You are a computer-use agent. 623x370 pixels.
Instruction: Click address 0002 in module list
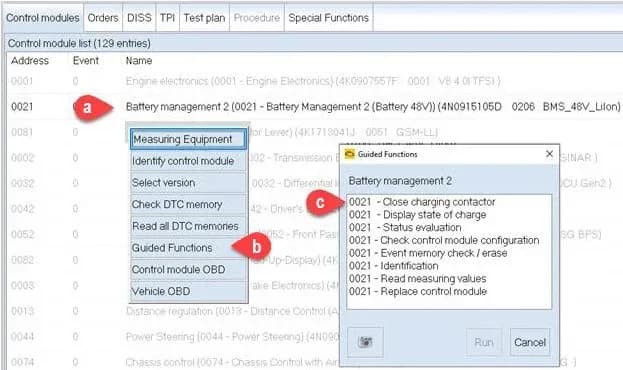pos(22,158)
